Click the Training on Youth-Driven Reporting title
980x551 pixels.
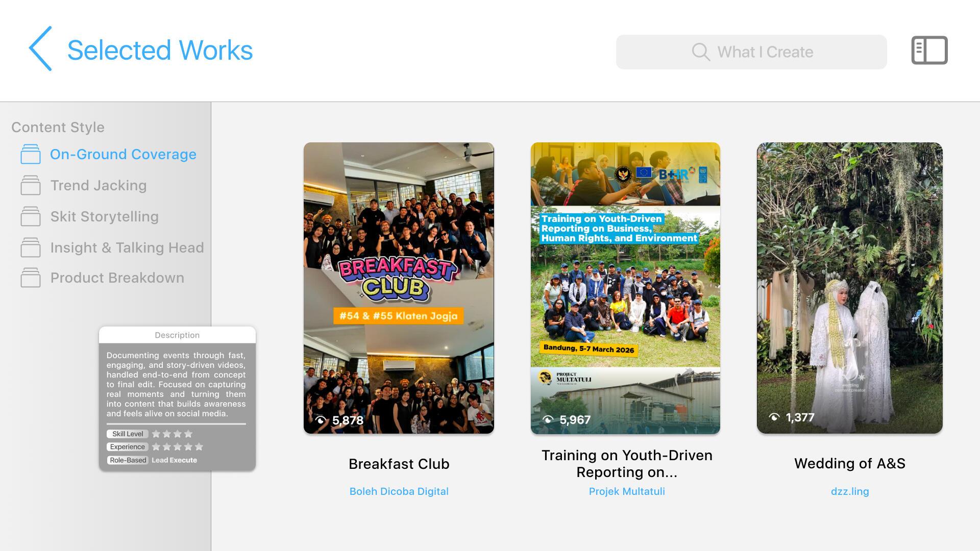click(627, 463)
